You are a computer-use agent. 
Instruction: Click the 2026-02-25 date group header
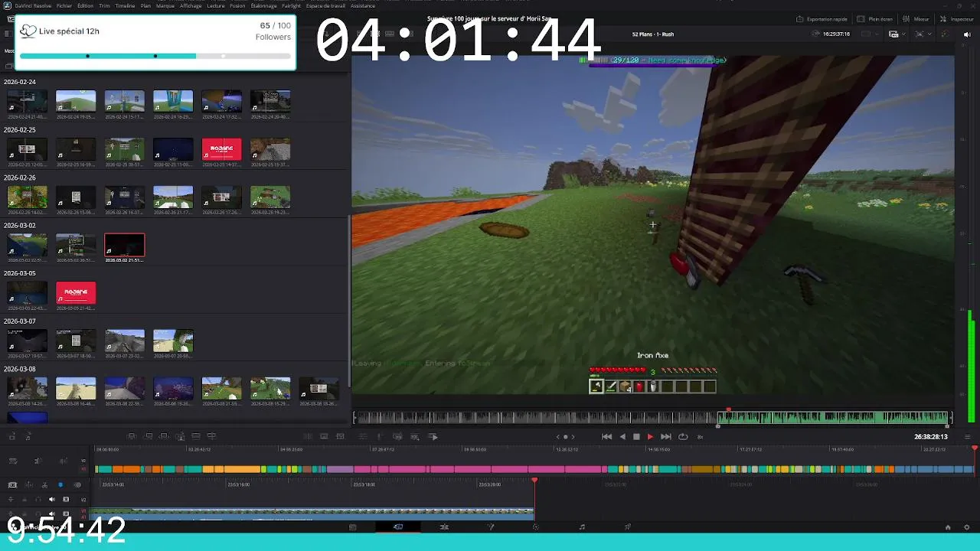point(20,129)
